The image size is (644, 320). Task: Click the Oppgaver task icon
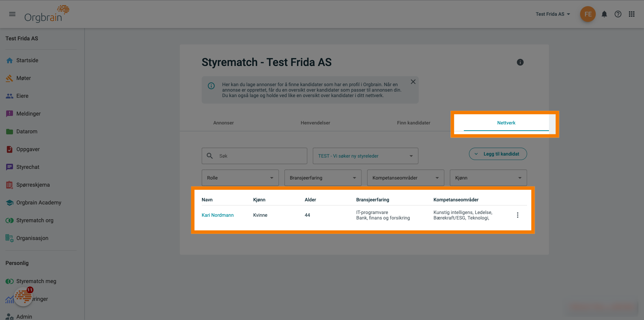pos(10,149)
